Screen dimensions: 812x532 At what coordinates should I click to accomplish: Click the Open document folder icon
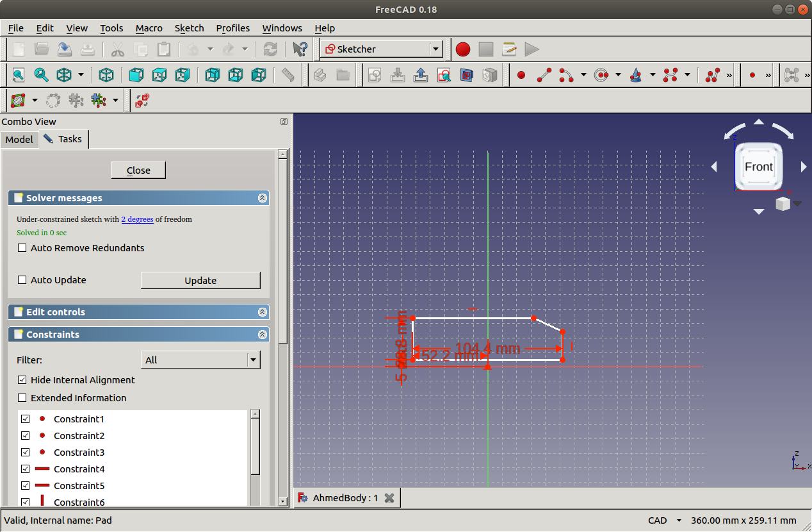coord(42,49)
